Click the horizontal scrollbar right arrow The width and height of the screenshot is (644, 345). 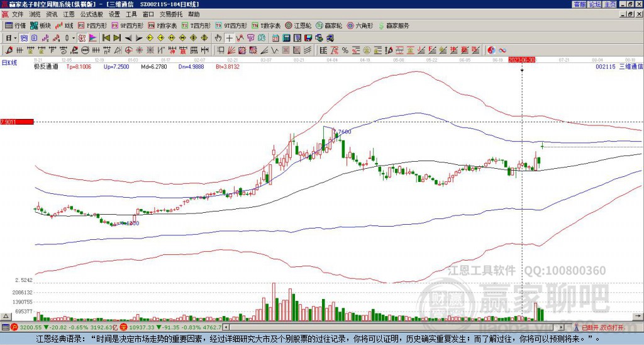pos(560,327)
